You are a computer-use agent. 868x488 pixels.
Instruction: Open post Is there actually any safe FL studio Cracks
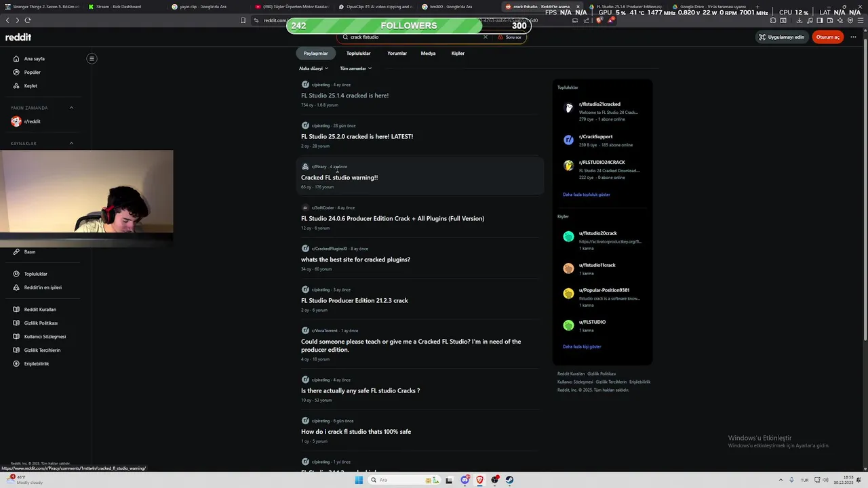pyautogui.click(x=360, y=391)
